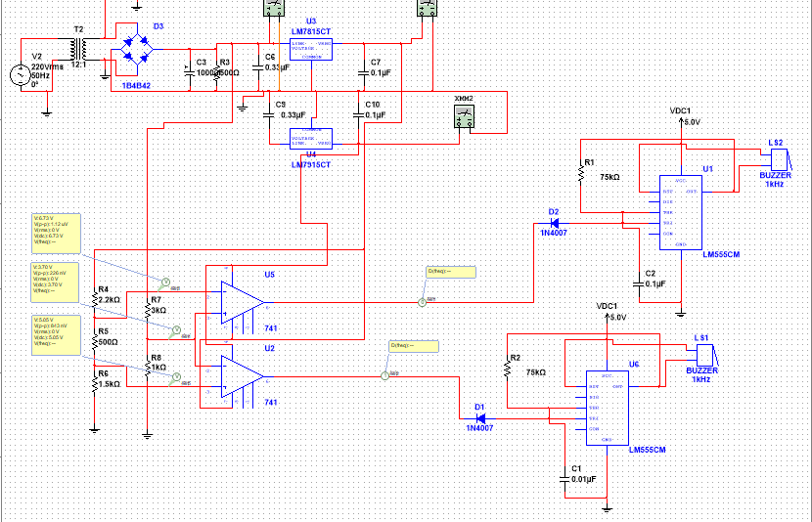This screenshot has height=522, width=812.
Task: Click the 741 label under U5
Action: [271, 328]
